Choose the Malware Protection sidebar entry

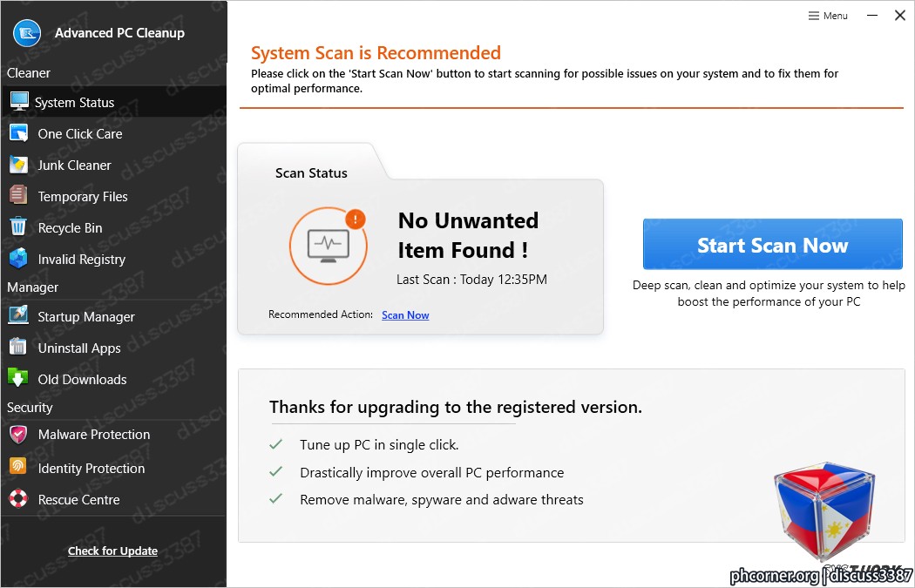(114, 435)
